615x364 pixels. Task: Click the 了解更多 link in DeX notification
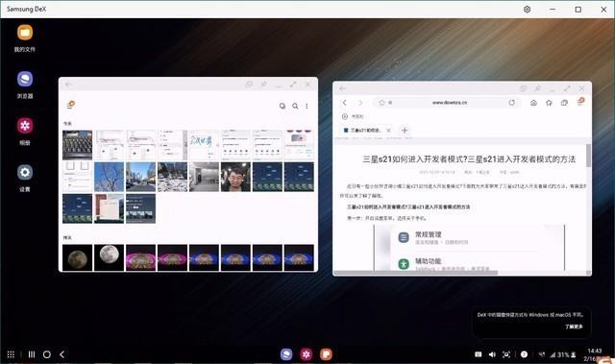tap(574, 327)
